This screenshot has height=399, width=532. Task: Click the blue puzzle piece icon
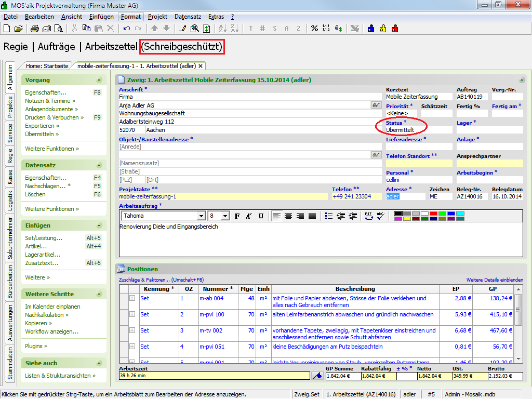[371, 29]
